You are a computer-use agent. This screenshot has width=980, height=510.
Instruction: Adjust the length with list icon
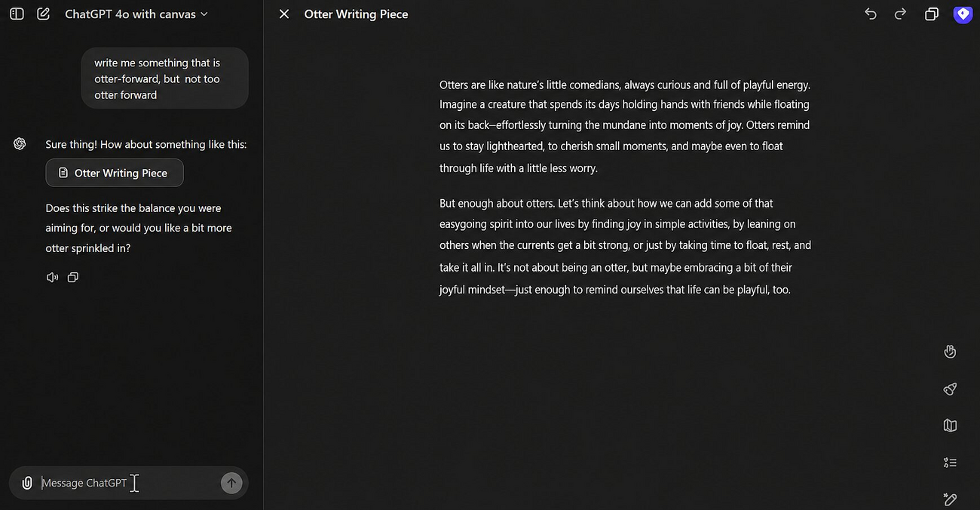[x=950, y=462]
